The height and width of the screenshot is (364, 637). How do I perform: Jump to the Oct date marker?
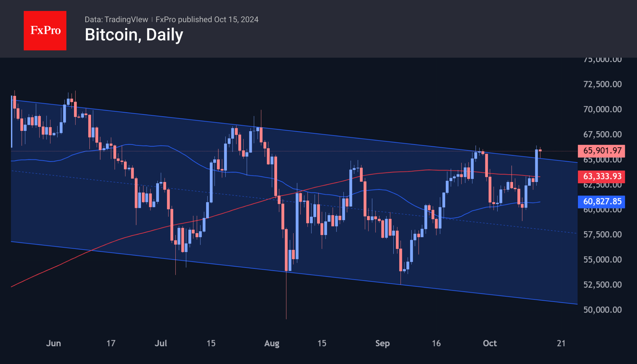pyautogui.click(x=490, y=343)
